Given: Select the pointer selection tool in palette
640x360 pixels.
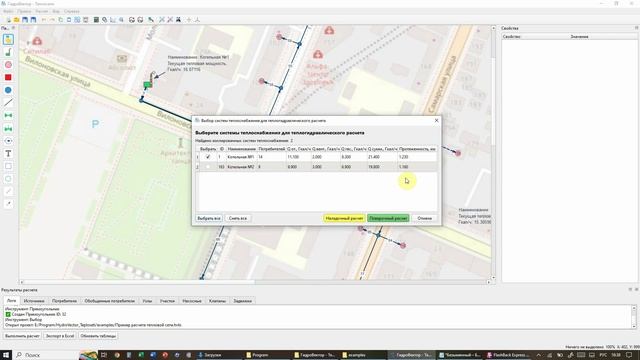Looking at the screenshot, I should click(8, 40).
